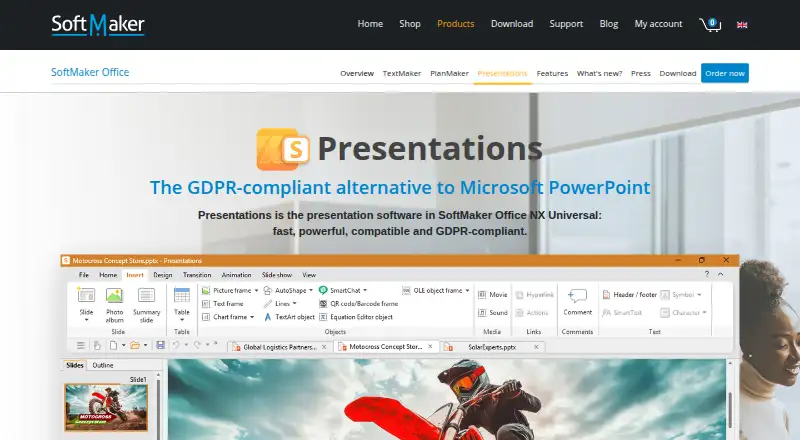Click the Undo arrow icon
This screenshot has width=800, height=440.
coord(176,346)
